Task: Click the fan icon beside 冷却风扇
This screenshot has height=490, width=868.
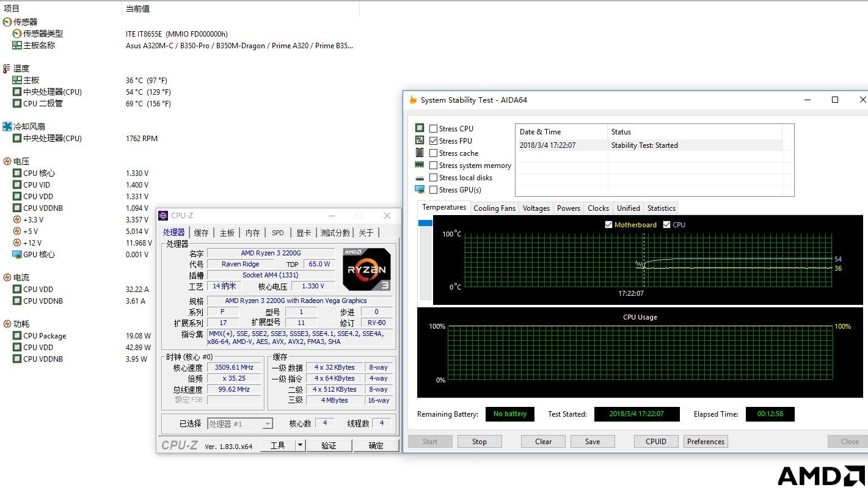Action: click(7, 126)
